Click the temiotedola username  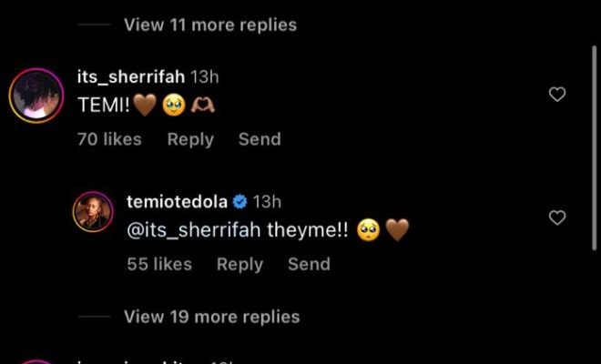pyautogui.click(x=178, y=201)
